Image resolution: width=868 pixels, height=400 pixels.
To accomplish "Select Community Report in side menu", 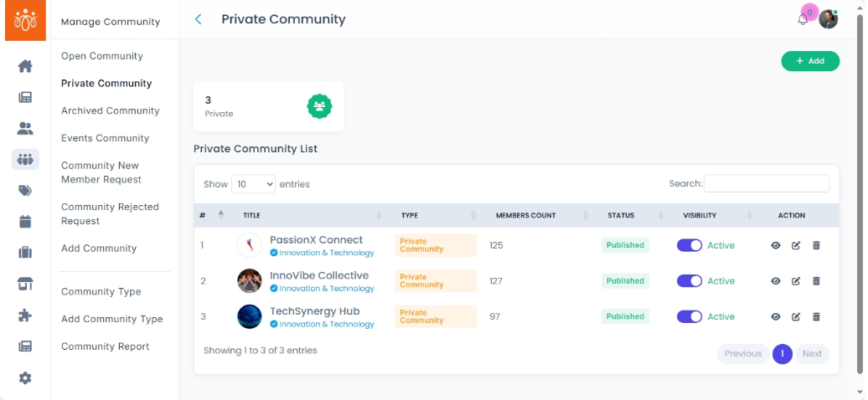I will [x=105, y=346].
